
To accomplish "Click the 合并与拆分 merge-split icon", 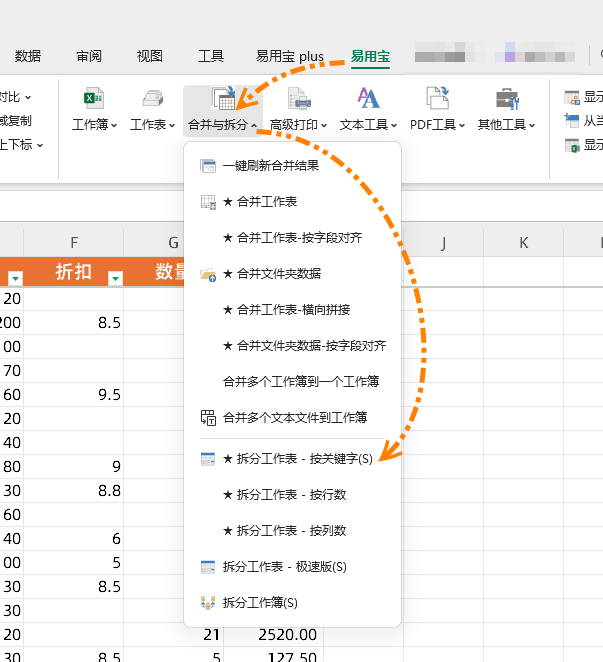I will point(223,98).
